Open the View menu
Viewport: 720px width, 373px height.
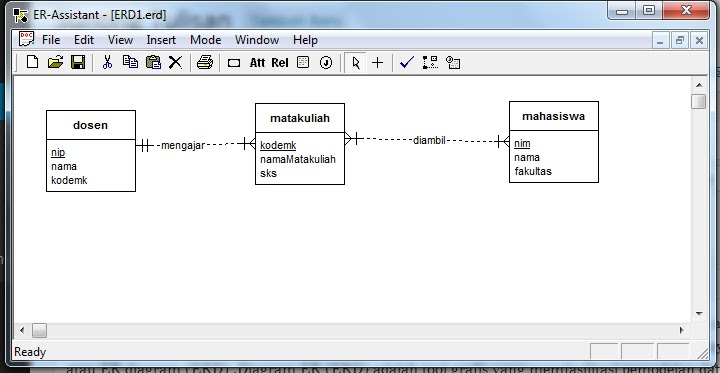click(120, 40)
